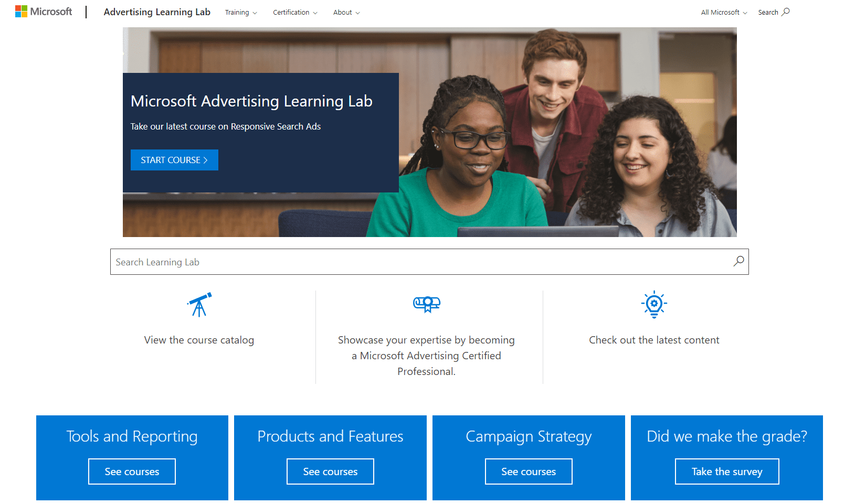Open the Search in the top navigation
855x504 pixels.
coord(774,12)
